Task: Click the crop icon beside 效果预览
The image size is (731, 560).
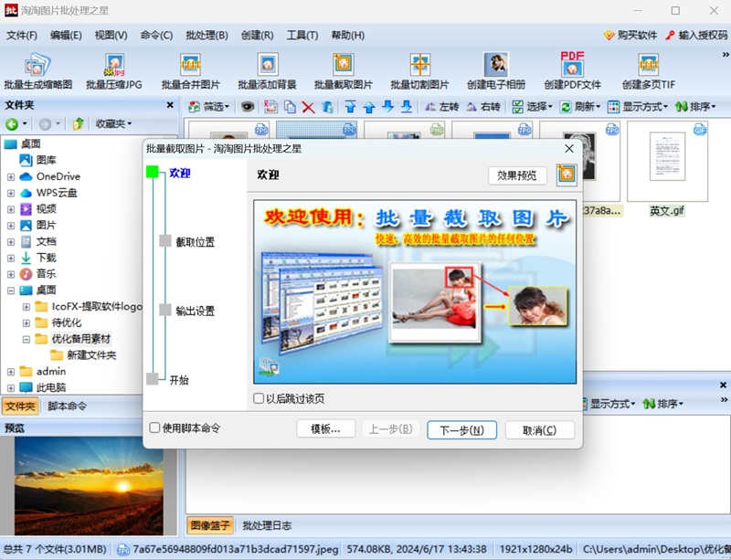Action: pos(567,174)
